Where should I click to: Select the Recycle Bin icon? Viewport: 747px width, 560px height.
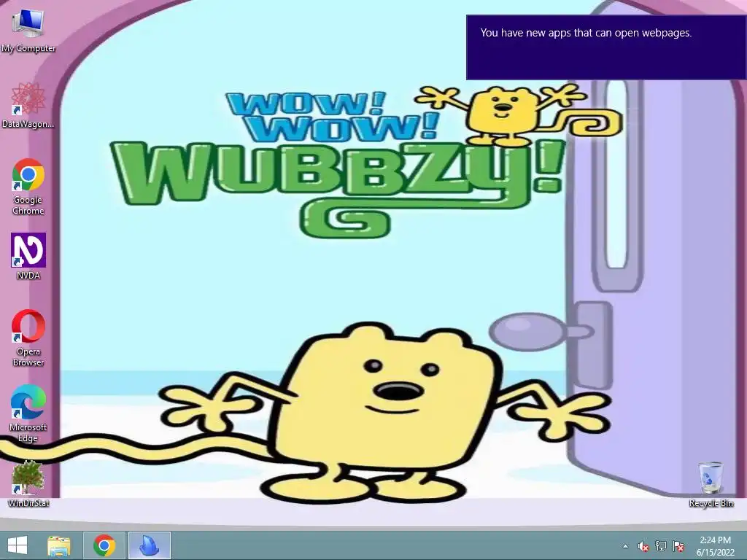(711, 484)
